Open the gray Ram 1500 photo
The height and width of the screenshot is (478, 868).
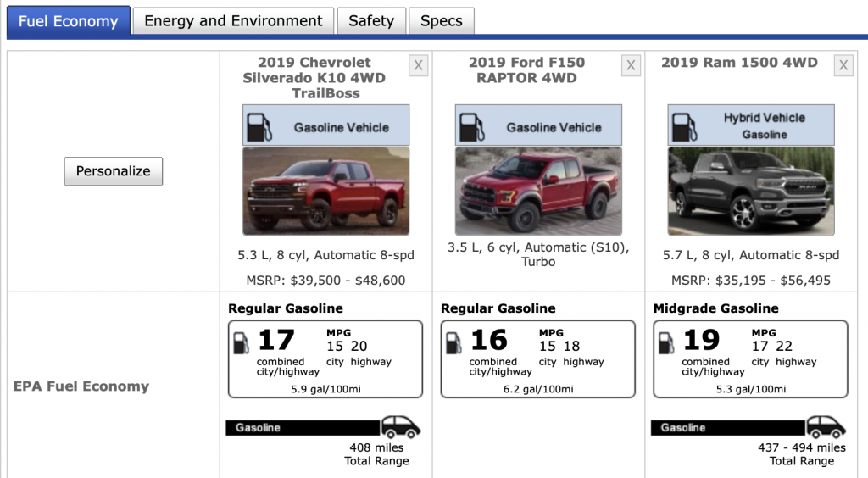(x=751, y=192)
